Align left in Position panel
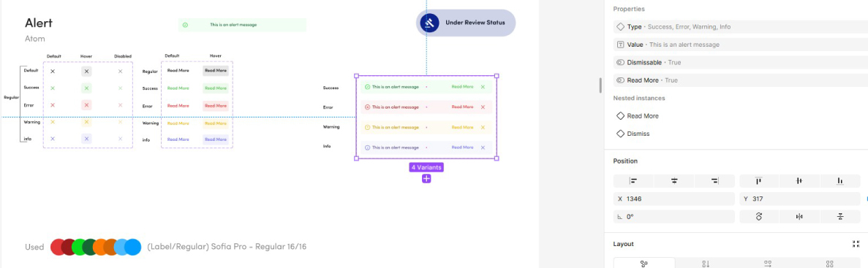 click(633, 180)
